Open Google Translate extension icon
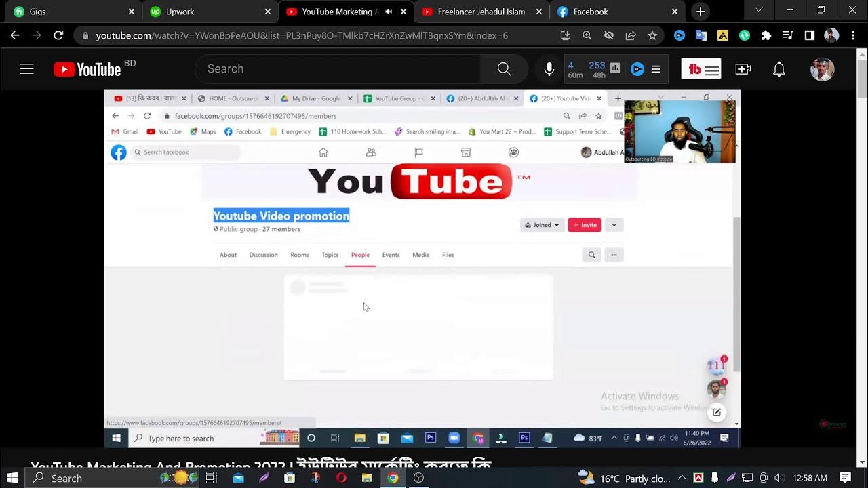This screenshot has height=488, width=868. tap(701, 35)
